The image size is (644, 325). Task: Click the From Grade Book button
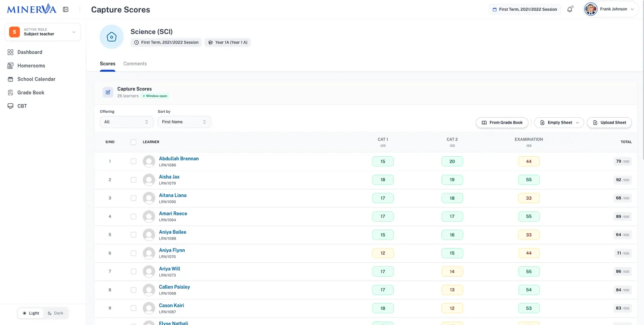click(502, 123)
